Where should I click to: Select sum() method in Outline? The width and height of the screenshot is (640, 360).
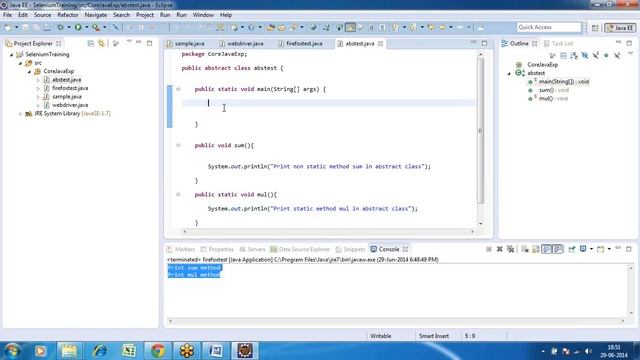click(548, 90)
